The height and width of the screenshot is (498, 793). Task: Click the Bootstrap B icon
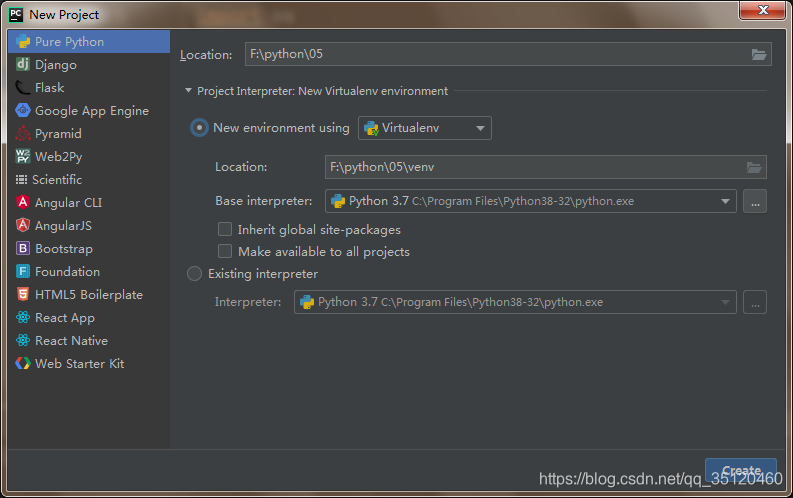click(23, 248)
